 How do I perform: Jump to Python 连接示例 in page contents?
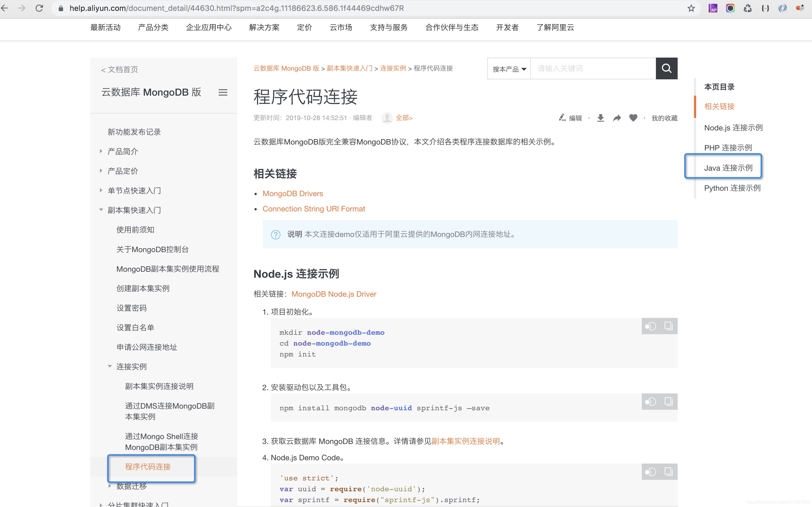click(x=732, y=188)
